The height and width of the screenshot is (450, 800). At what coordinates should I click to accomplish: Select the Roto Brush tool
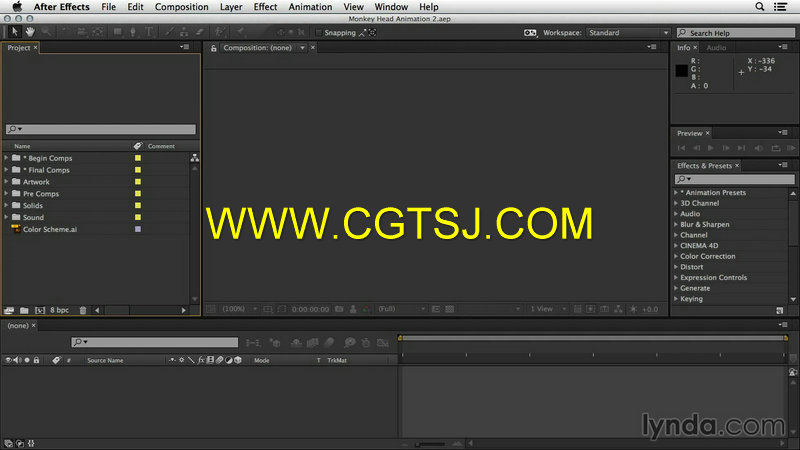(x=220, y=32)
